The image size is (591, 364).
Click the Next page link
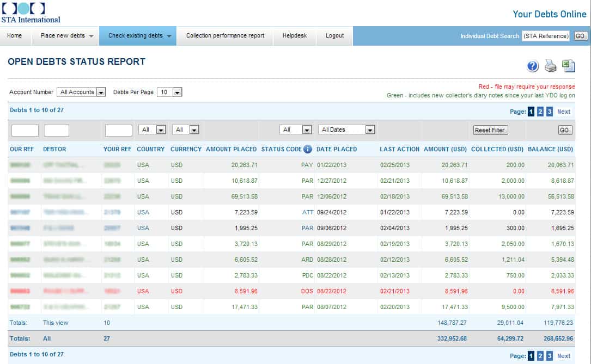(564, 111)
